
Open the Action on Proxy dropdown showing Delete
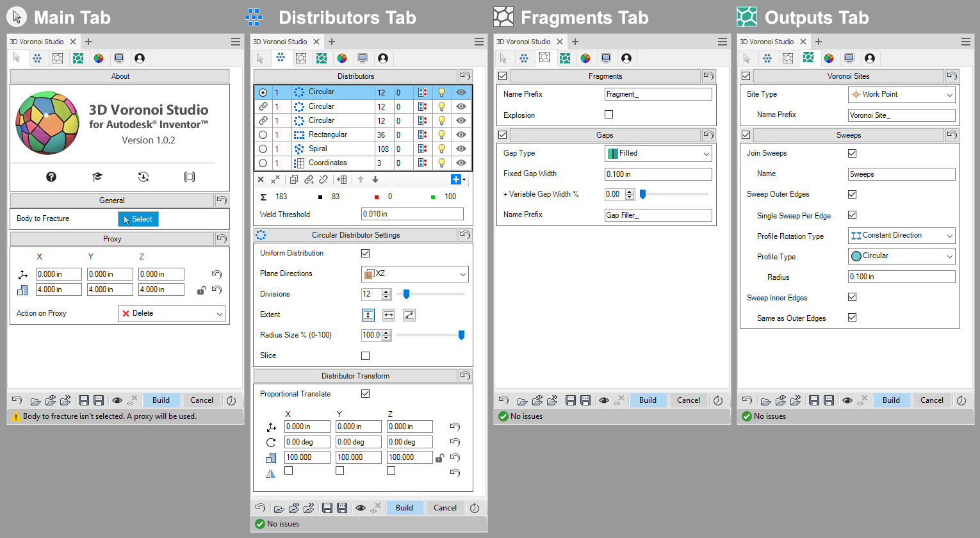172,314
